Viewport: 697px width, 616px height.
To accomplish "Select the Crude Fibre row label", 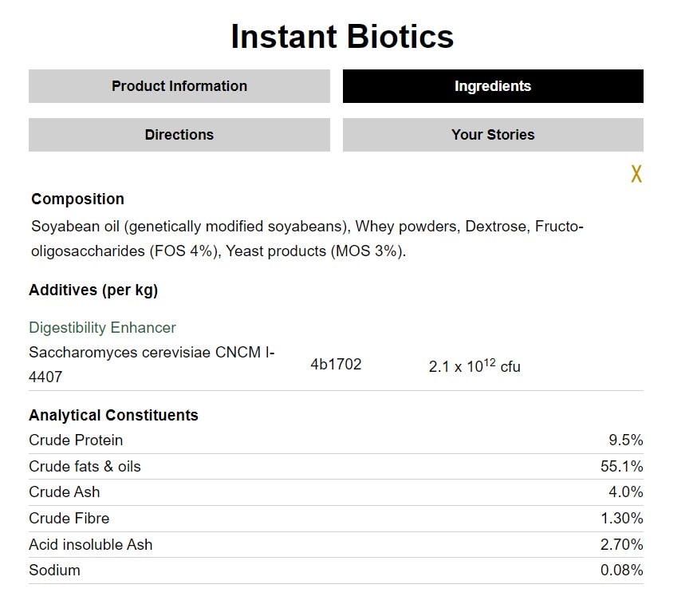I will (69, 519).
